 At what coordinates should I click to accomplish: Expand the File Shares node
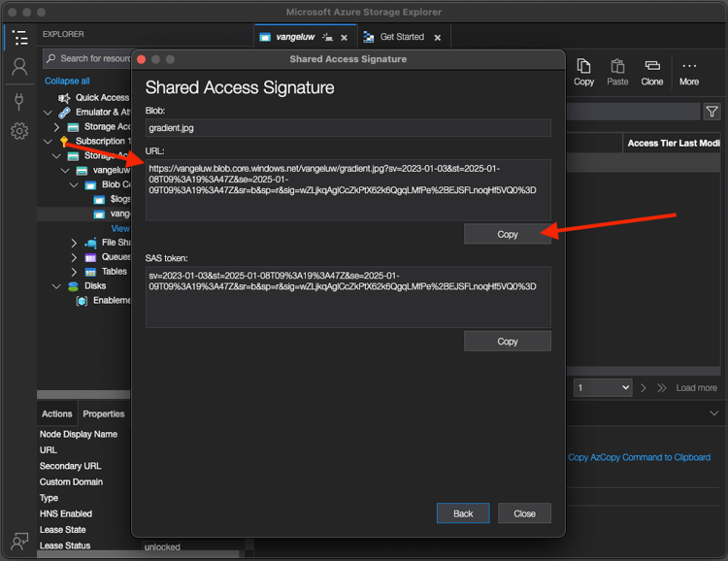[74, 243]
